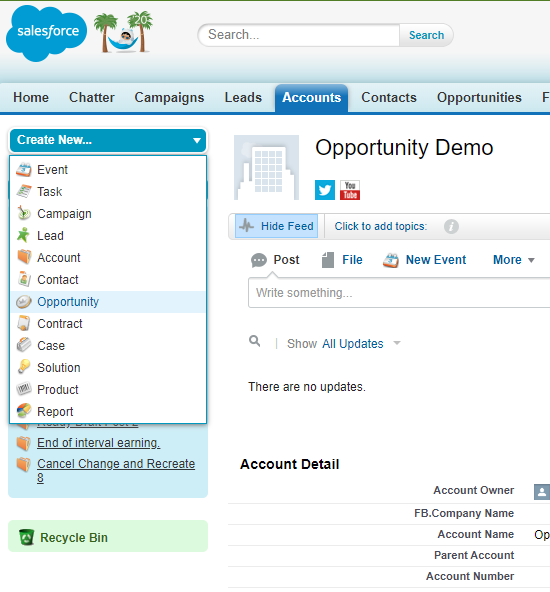550x592 pixels.
Task: Open the Recycle Bin link
Action: click(x=74, y=538)
